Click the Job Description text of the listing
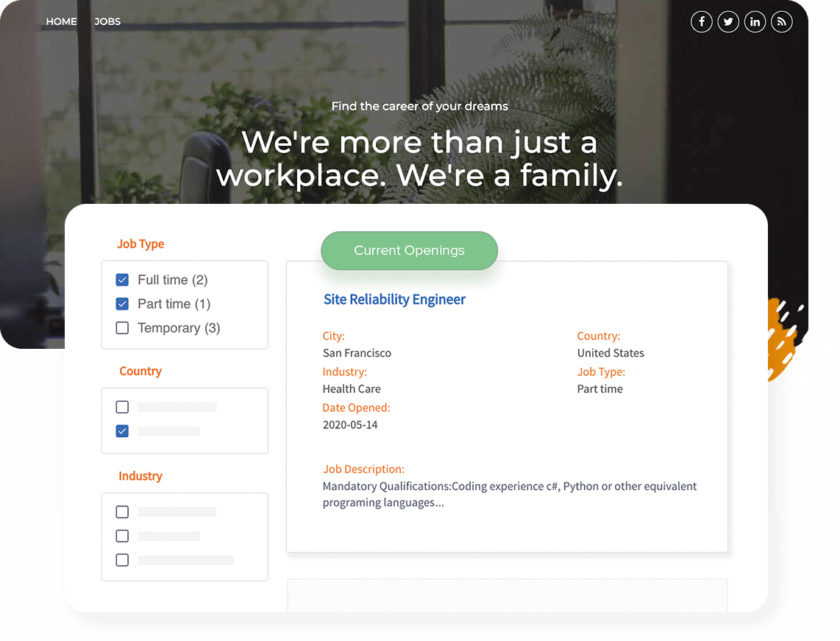This screenshot has height=641, width=840. tap(509, 495)
